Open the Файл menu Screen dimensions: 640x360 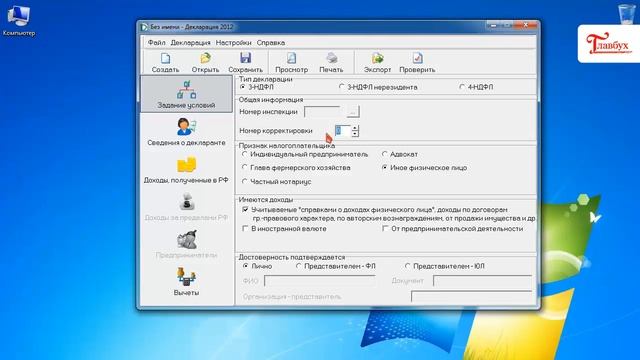[156, 42]
